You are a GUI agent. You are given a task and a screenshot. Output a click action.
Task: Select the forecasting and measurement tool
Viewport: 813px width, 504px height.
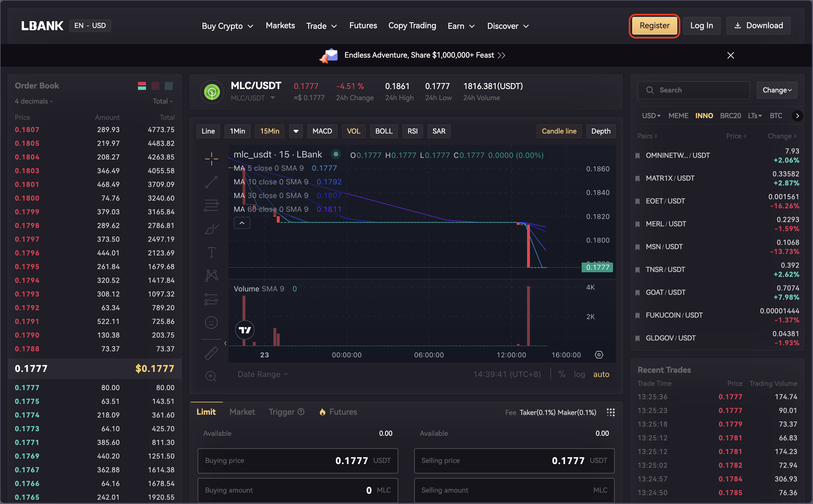point(211,299)
